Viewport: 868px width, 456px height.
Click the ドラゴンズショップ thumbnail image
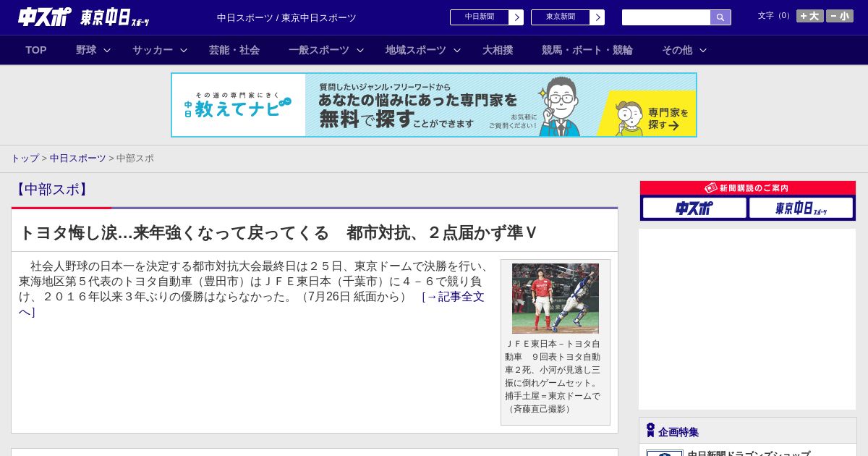coord(665,453)
